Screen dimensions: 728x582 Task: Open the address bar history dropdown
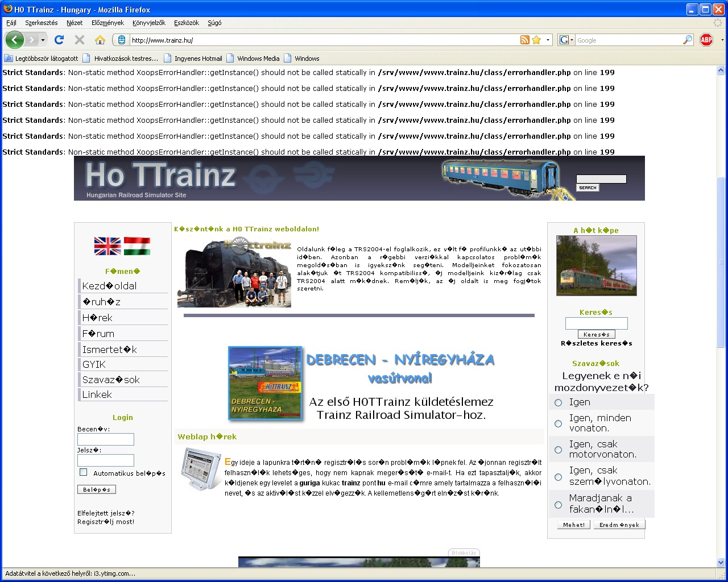pos(548,40)
